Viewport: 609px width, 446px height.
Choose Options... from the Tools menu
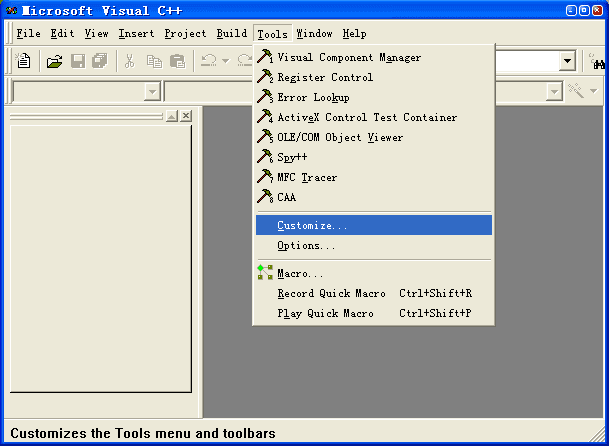tap(374, 245)
